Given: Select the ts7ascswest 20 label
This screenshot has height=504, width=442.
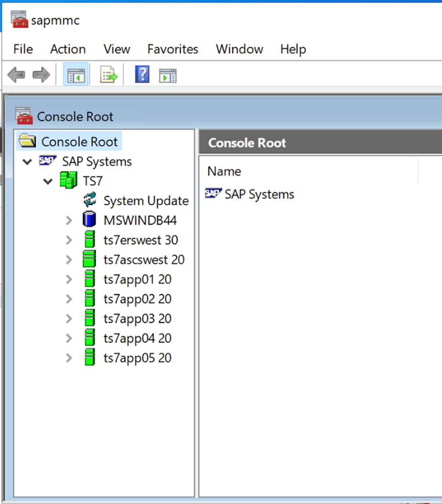Looking at the screenshot, I should 144,260.
